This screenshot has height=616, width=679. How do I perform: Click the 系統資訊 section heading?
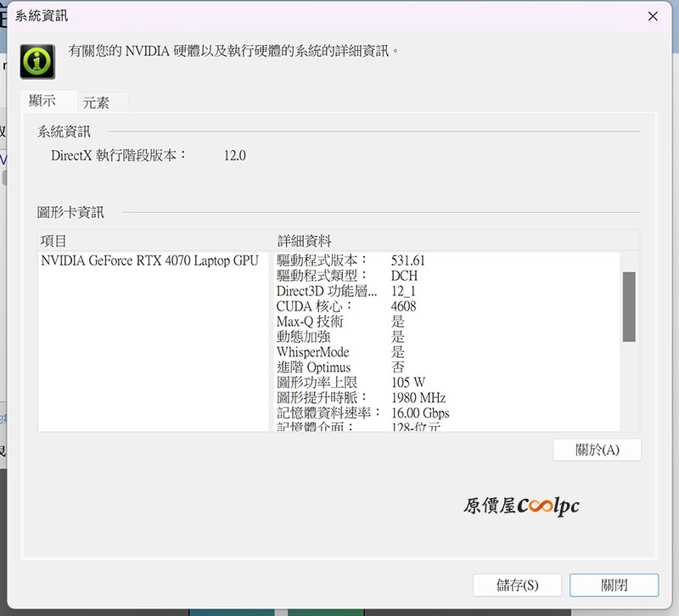pyautogui.click(x=65, y=132)
